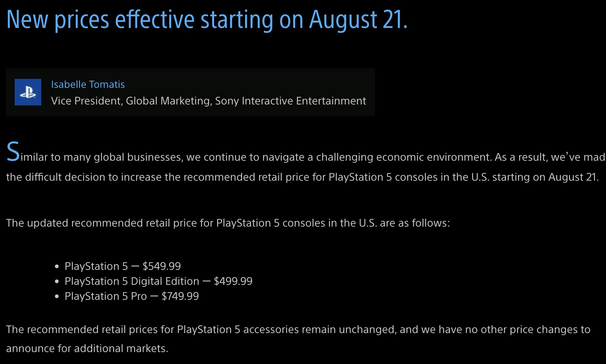
Task: Click the PlayStation logo avatar icon
Action: point(28,92)
